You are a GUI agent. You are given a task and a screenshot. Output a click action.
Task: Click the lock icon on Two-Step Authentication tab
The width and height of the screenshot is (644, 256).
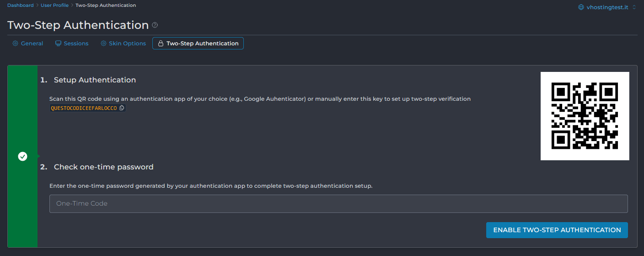pos(161,44)
